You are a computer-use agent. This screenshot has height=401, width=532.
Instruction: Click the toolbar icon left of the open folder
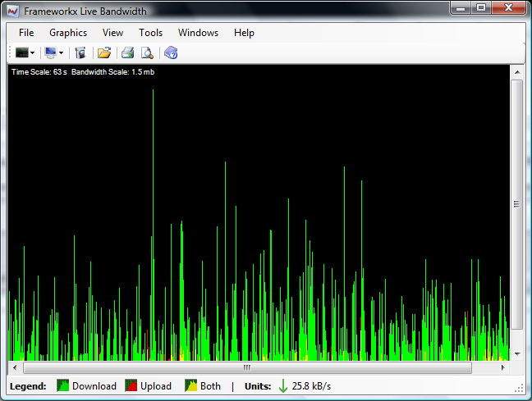pyautogui.click(x=80, y=52)
